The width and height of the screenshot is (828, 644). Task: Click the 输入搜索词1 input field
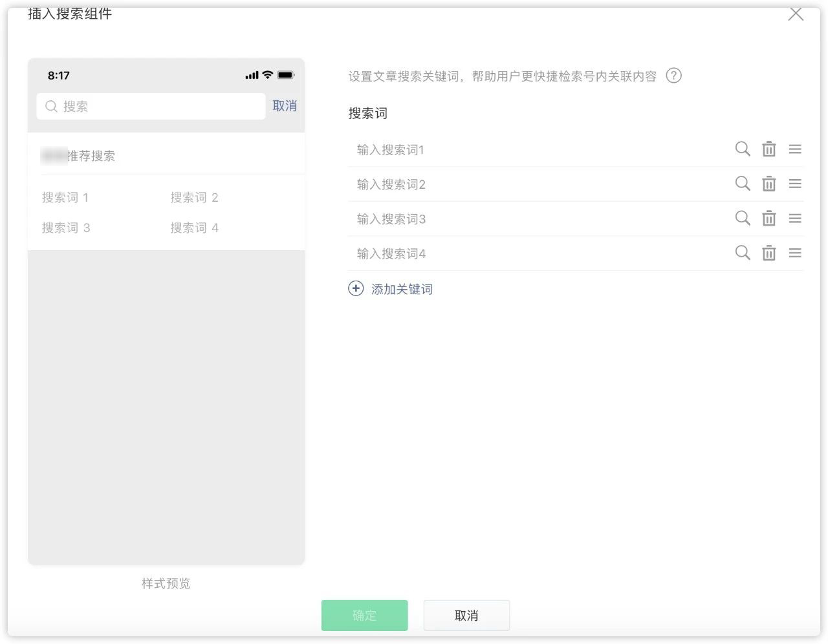pyautogui.click(x=485, y=149)
